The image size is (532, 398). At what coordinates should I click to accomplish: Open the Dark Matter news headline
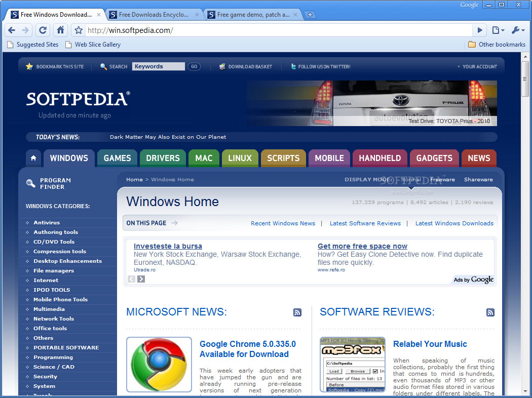[168, 137]
